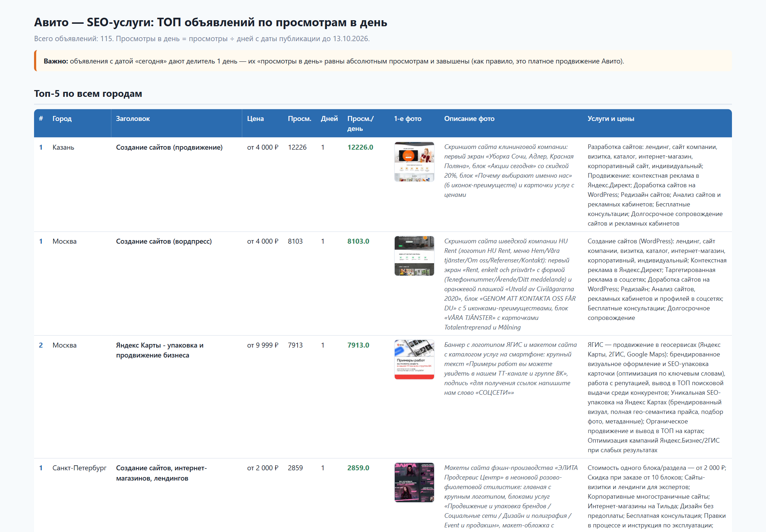
Task: Click the Просм. column header
Action: (300, 118)
